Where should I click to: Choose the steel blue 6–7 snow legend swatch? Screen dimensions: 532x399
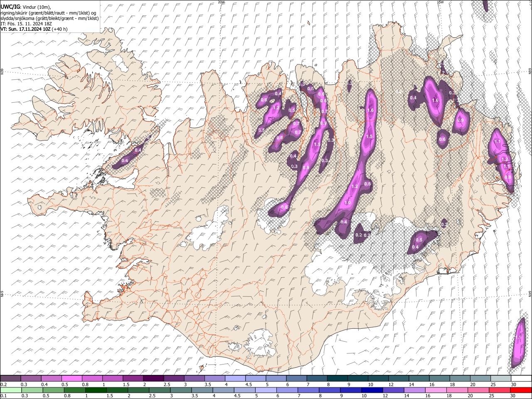pyautogui.click(x=296, y=378)
